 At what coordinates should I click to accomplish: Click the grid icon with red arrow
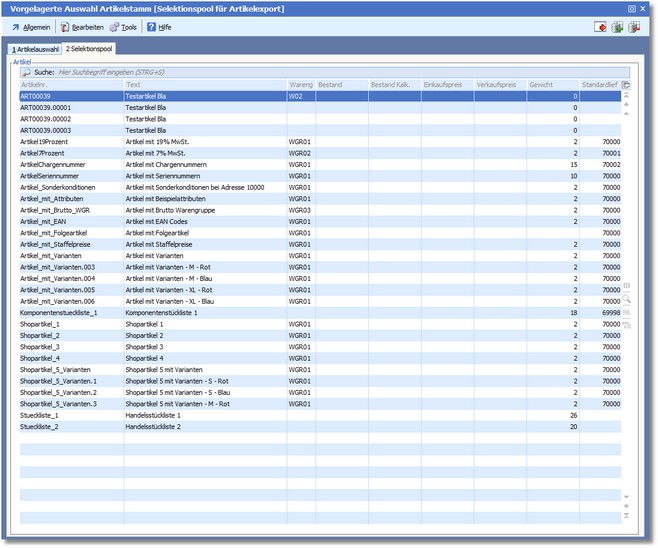[x=634, y=27]
